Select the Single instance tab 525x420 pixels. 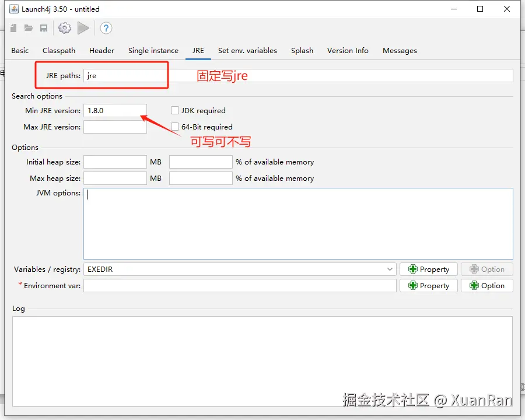tap(153, 51)
